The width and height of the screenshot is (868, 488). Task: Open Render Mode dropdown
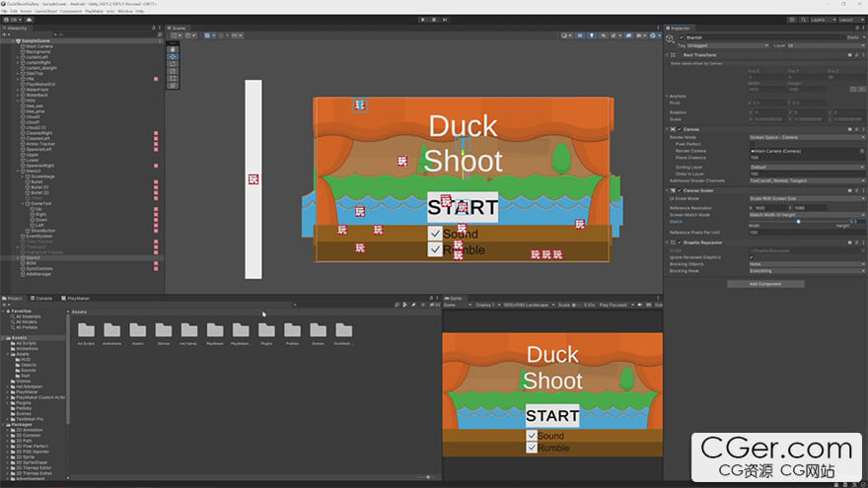point(807,137)
